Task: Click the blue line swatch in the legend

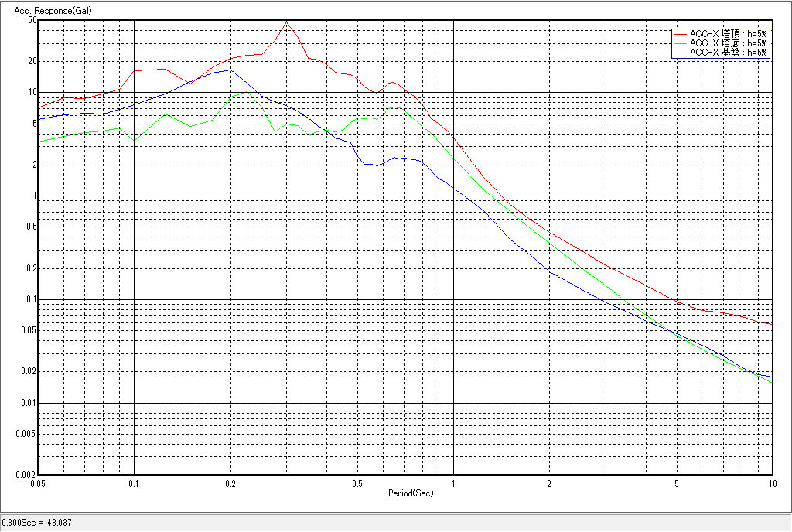Action: coord(680,53)
